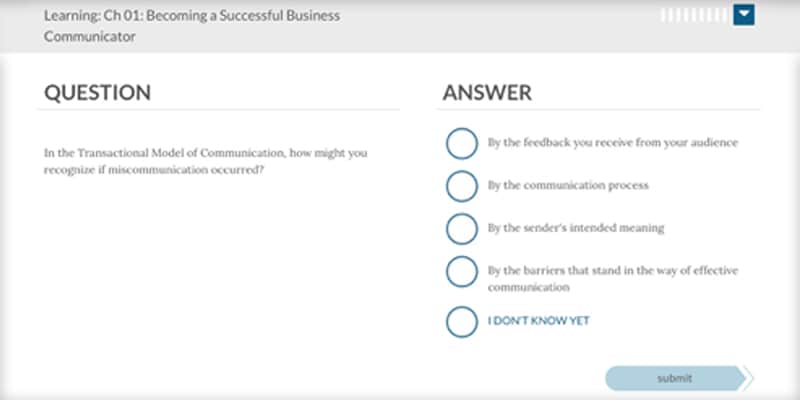This screenshot has width=800, height=400.
Task: Select the I DON'T KNOW YET radio
Action: 462,322
